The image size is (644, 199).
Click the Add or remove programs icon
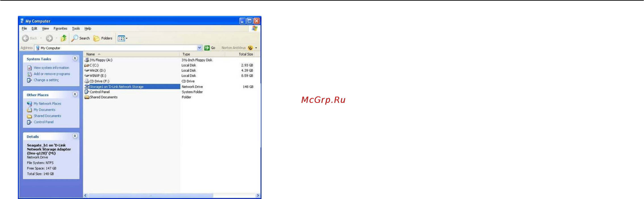pyautogui.click(x=29, y=74)
